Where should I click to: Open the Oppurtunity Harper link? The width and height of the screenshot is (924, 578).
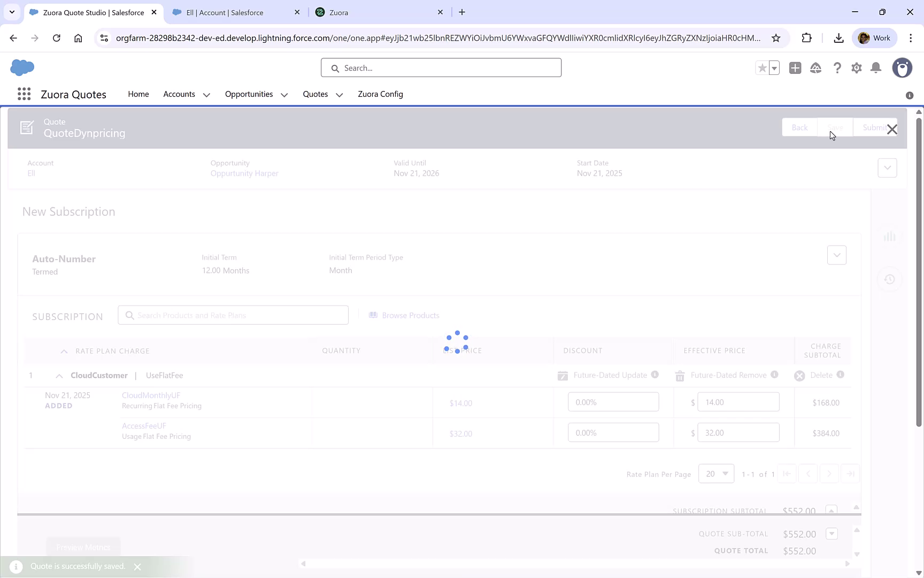point(244,173)
